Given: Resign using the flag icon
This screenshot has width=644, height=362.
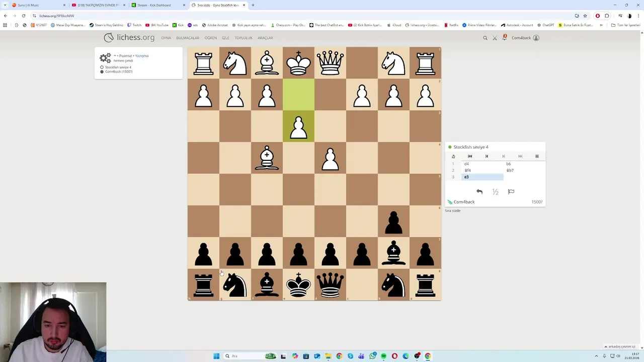Looking at the screenshot, I should 511,192.
